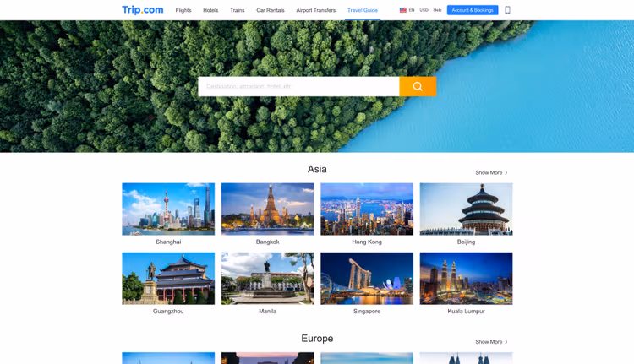This screenshot has height=364, width=634.
Task: Open the Singapore destination thumbnail
Action: (367, 279)
